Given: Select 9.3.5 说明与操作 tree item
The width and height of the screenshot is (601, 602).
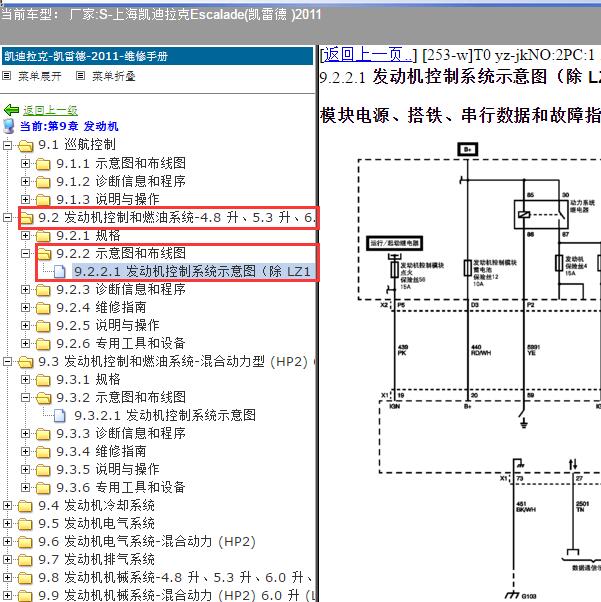Looking at the screenshot, I should click(x=108, y=470).
